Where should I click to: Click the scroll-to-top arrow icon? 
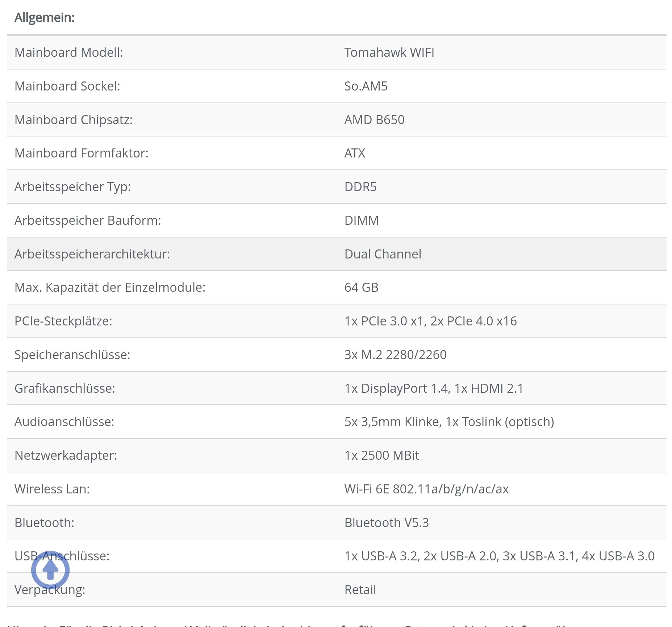[x=50, y=570]
